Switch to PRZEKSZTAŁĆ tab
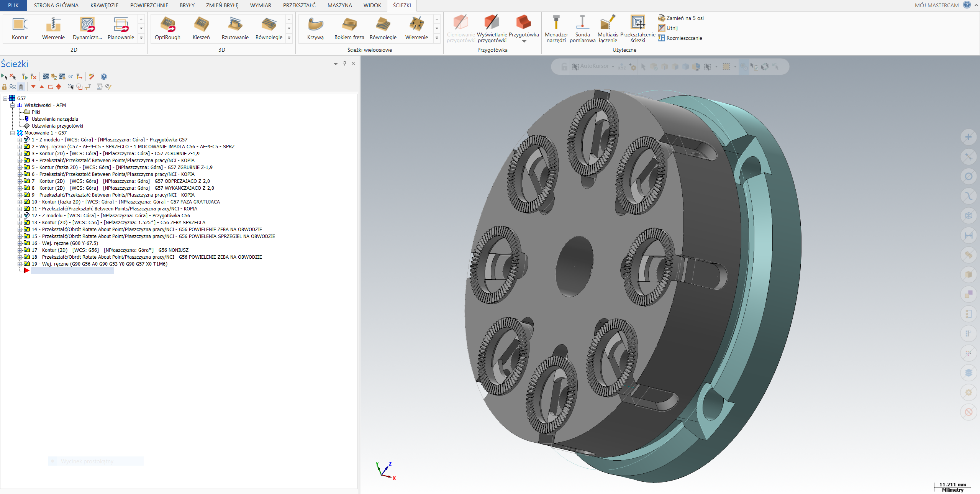 pyautogui.click(x=299, y=5)
